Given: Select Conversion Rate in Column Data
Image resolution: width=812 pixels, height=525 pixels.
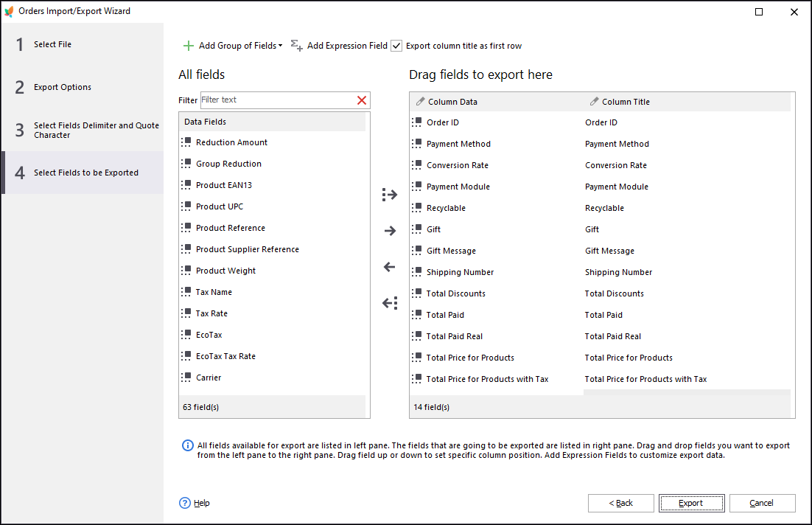Looking at the screenshot, I should pyautogui.click(x=458, y=165).
